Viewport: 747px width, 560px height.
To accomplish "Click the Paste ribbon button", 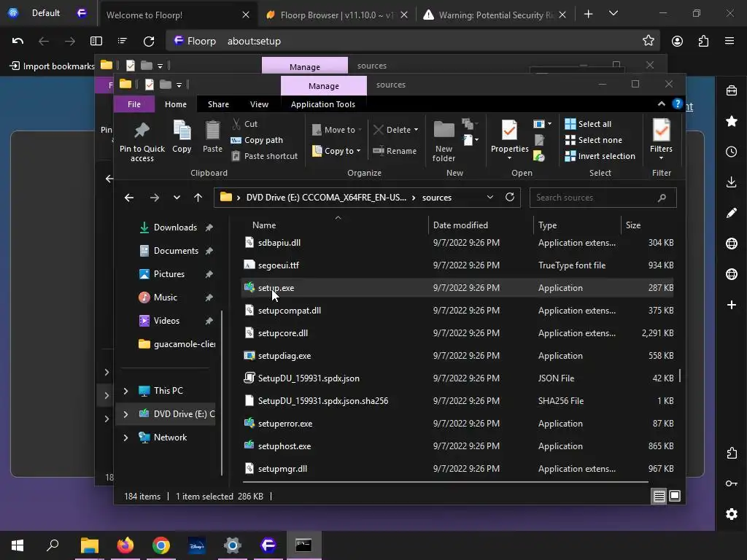I will click(212, 136).
